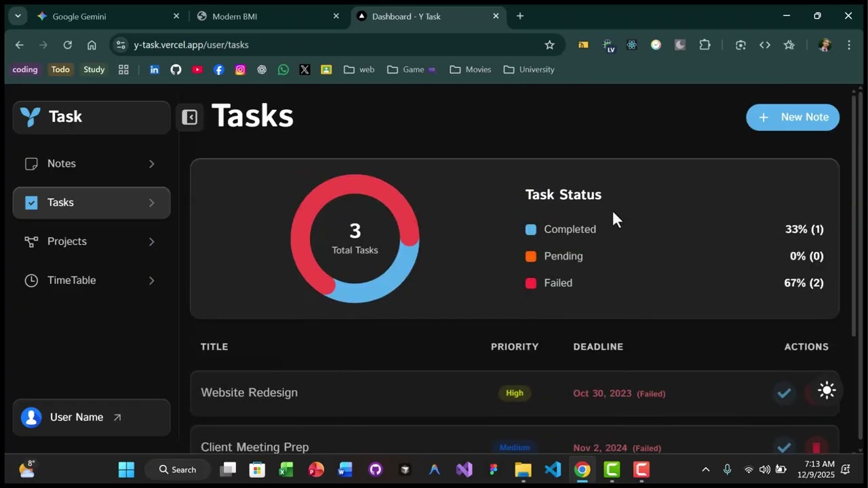Expand the Projects chevron arrow
The height and width of the screenshot is (488, 868).
coord(151,242)
